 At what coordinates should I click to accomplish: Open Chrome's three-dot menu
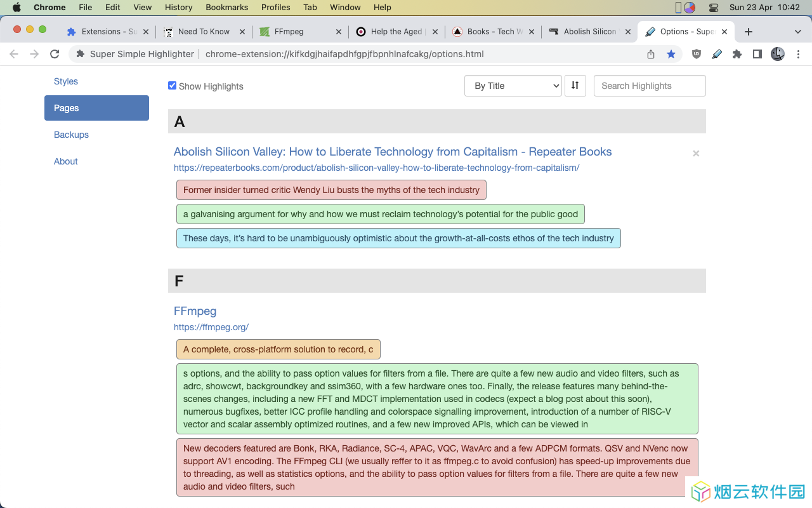(799, 54)
